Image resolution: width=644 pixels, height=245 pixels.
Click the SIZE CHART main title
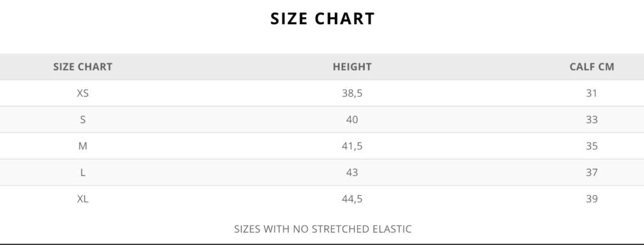click(x=323, y=19)
